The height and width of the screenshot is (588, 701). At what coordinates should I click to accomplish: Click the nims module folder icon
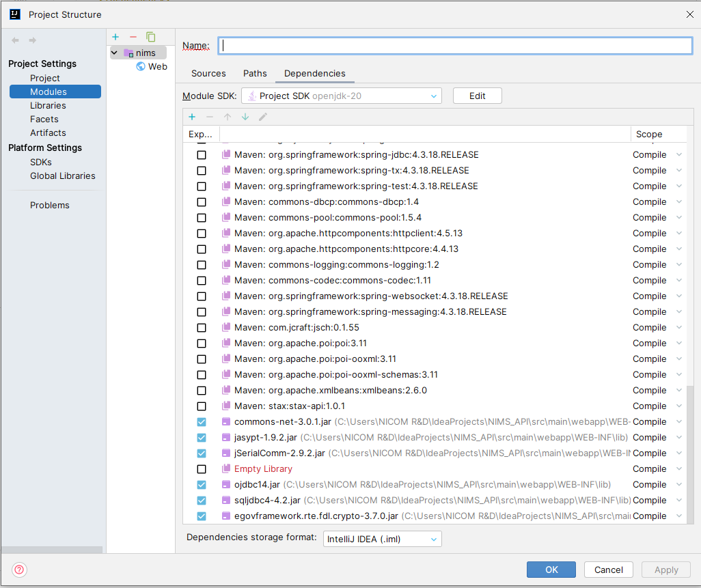pos(128,53)
